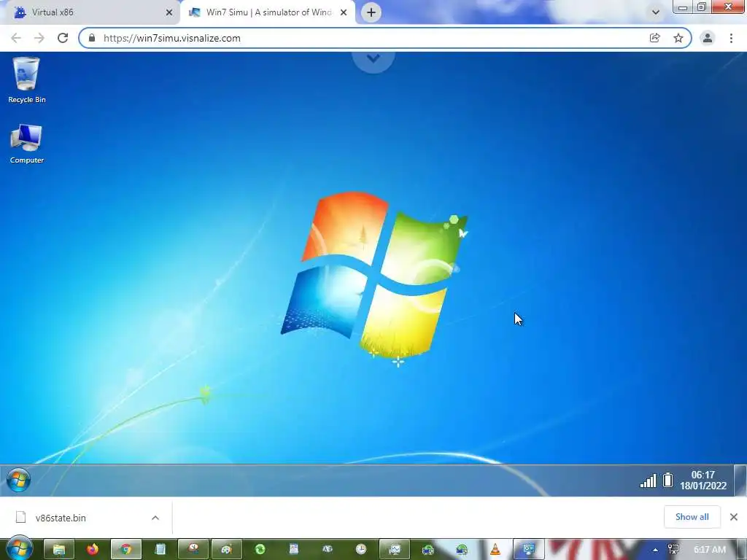Go forward in browser history
This screenshot has width=747, height=560.
coord(39,38)
